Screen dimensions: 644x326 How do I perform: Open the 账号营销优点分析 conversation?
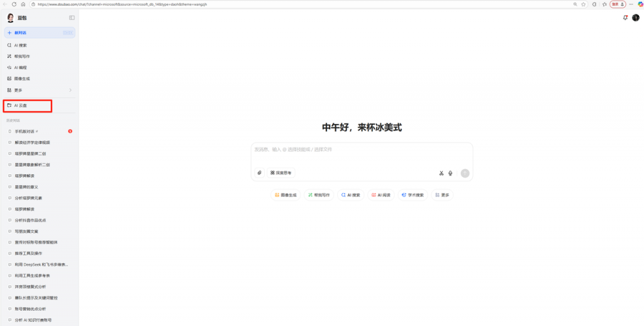[40, 309]
